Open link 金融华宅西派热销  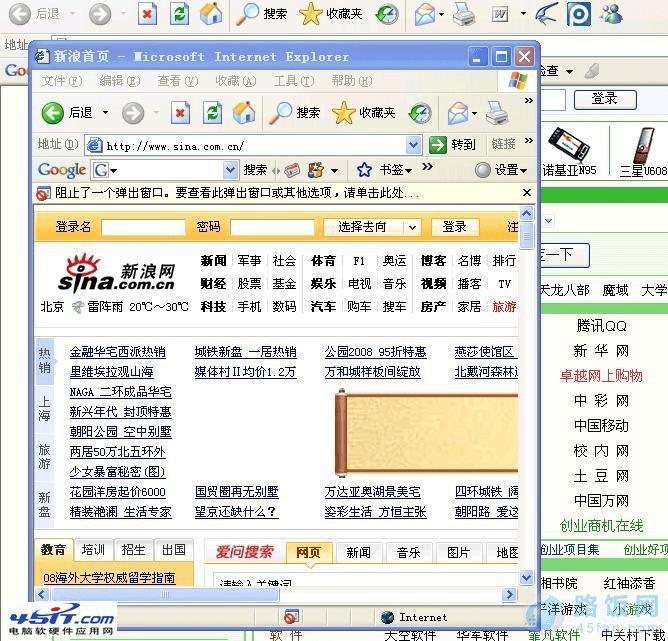[118, 352]
